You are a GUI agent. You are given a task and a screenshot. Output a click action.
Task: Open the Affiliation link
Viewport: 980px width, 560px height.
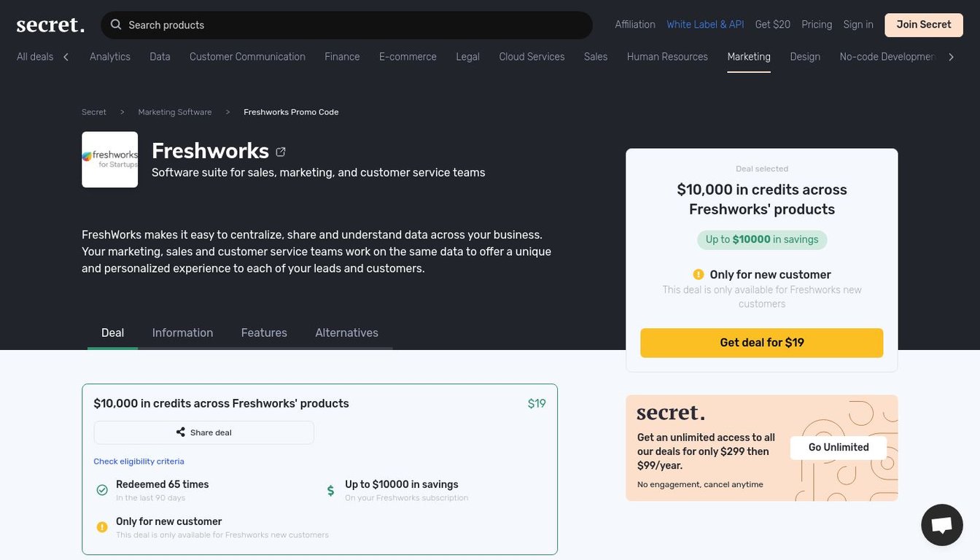(635, 24)
